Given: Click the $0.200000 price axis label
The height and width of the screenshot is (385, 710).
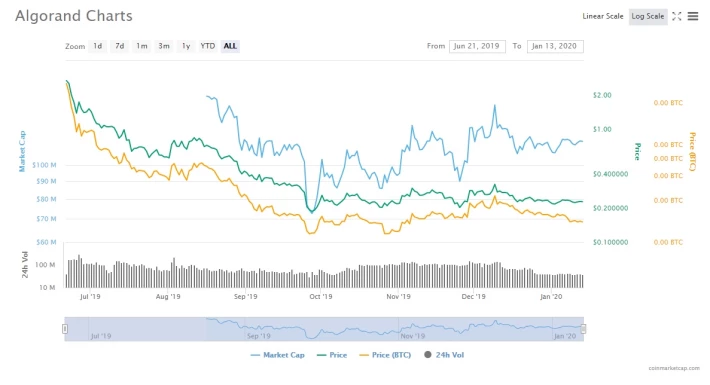Looking at the screenshot, I should tap(610, 208).
